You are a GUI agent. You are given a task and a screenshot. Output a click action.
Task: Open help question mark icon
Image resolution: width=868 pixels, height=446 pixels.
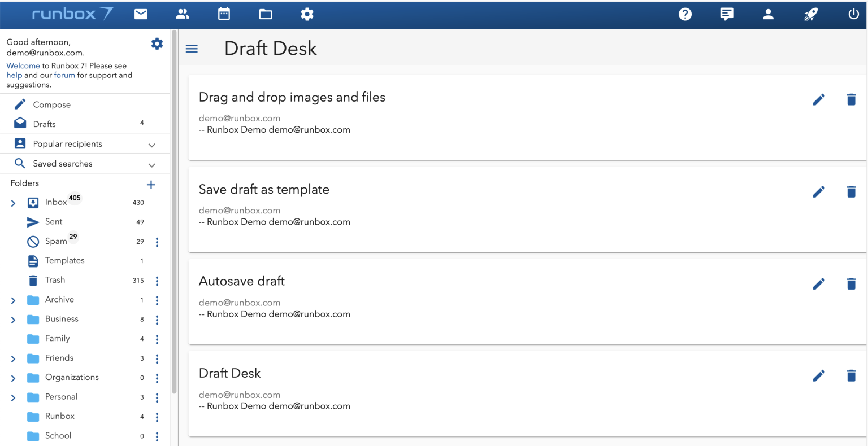click(685, 14)
